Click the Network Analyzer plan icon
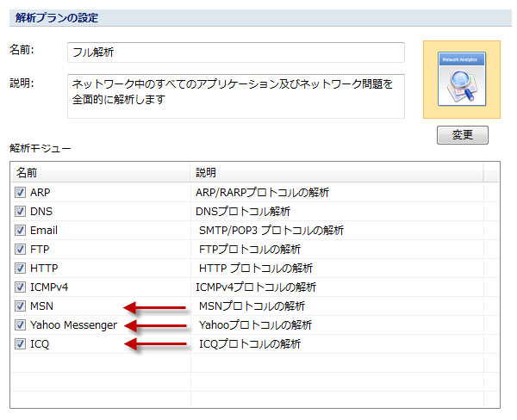517x420 pixels. [462, 78]
